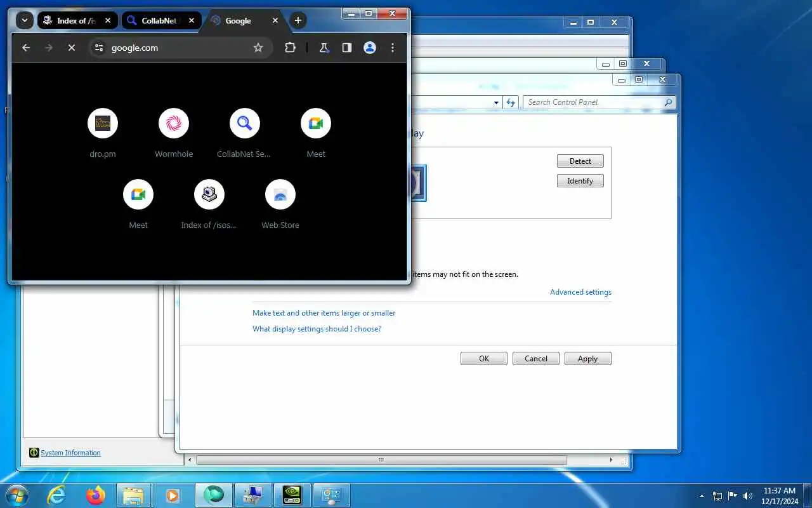This screenshot has height=508, width=812.
Task: Open System Information link
Action: click(x=70, y=453)
